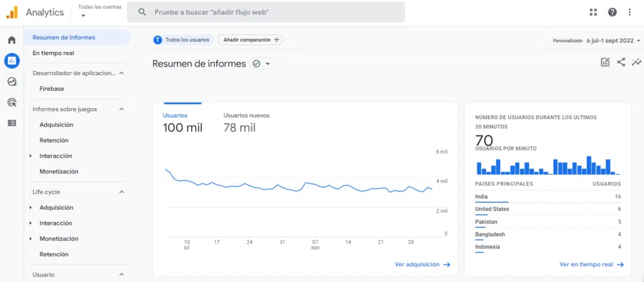Expand Adquisición under Life cycle
Screen dimensions: 644x282
(31, 208)
